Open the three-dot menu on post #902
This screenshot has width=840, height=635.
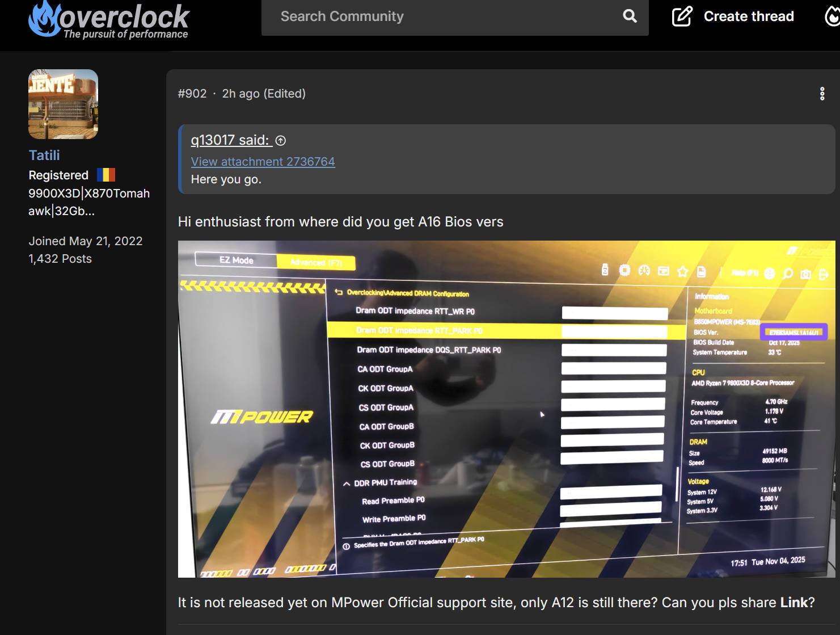tap(822, 94)
